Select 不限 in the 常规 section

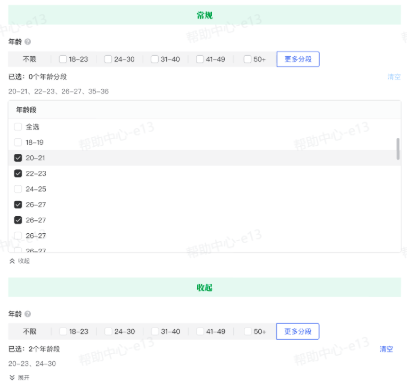pos(29,59)
